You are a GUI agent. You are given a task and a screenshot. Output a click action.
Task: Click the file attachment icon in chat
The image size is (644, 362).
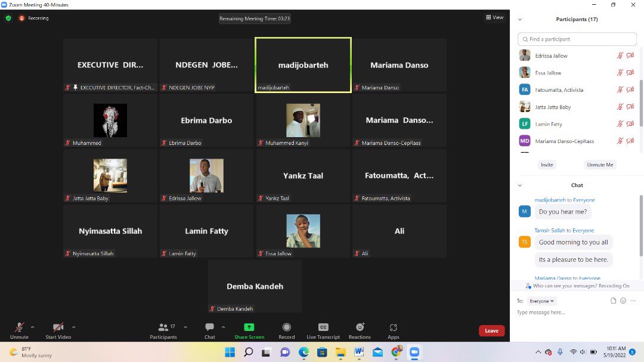pyautogui.click(x=613, y=301)
